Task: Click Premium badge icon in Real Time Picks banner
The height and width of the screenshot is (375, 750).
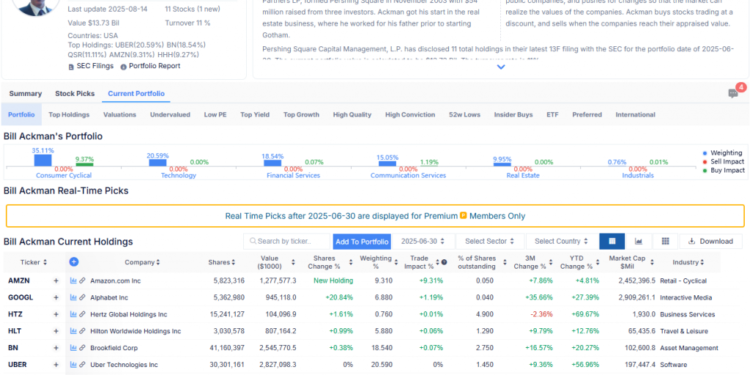Action: click(463, 216)
